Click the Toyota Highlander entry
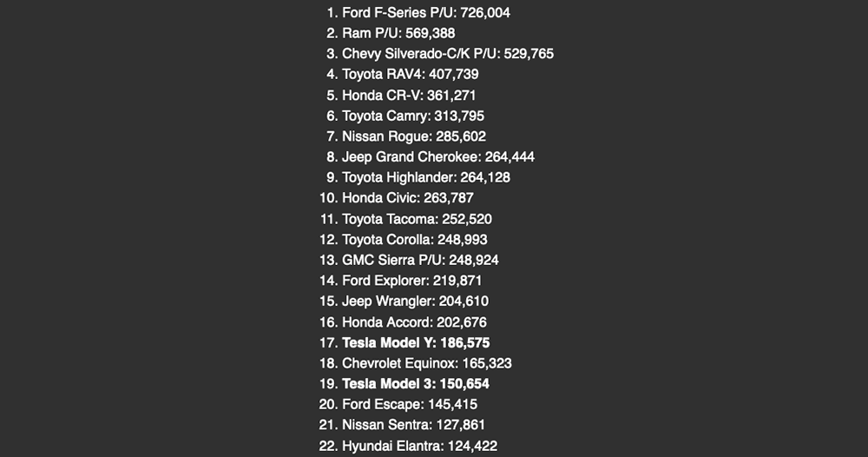The height and width of the screenshot is (457, 868). [425, 177]
